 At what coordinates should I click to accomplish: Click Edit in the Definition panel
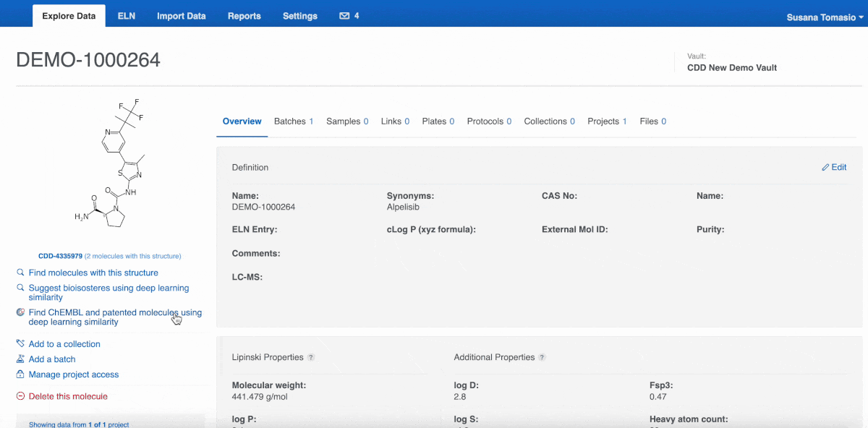click(x=834, y=167)
